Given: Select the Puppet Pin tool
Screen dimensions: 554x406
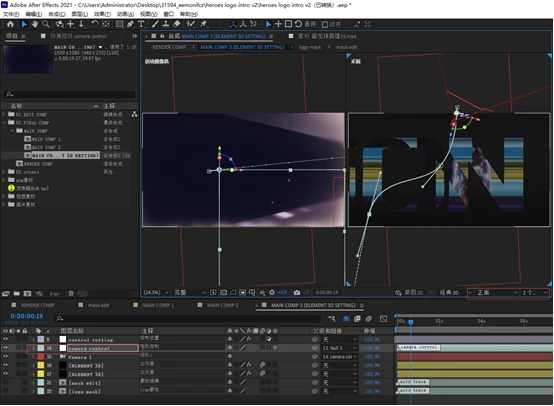Looking at the screenshot, I should (204, 24).
